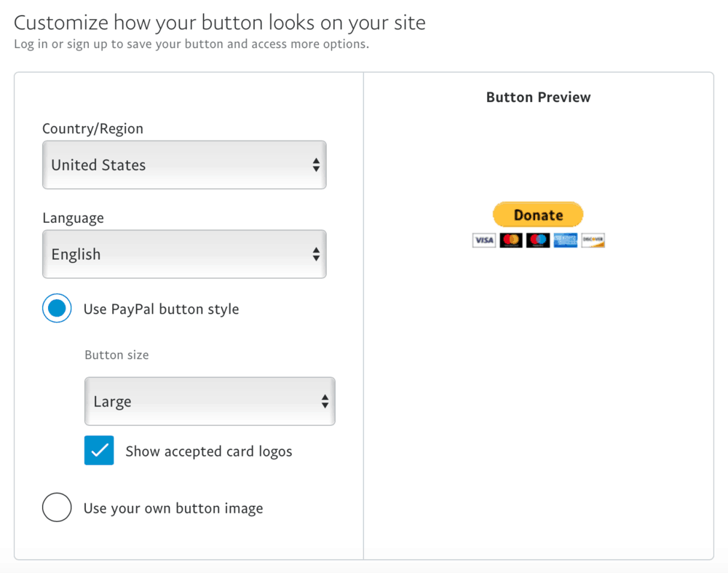This screenshot has height=573, width=728.
Task: Select "Use your own button image" option
Action: click(x=57, y=507)
